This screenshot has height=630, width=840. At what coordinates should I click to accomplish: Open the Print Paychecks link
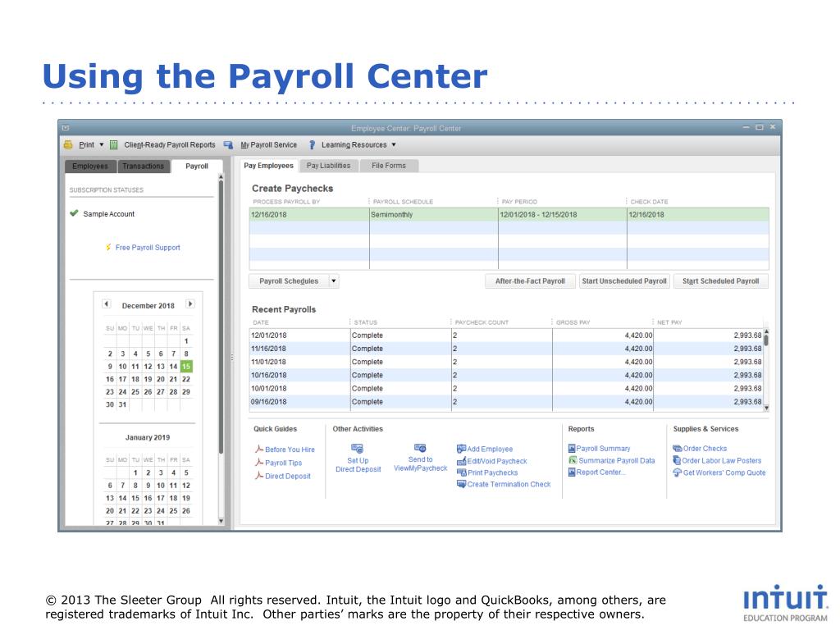pyautogui.click(x=493, y=472)
